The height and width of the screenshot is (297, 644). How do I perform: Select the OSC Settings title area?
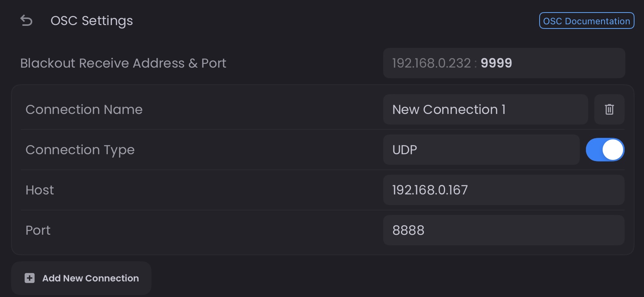[92, 21]
